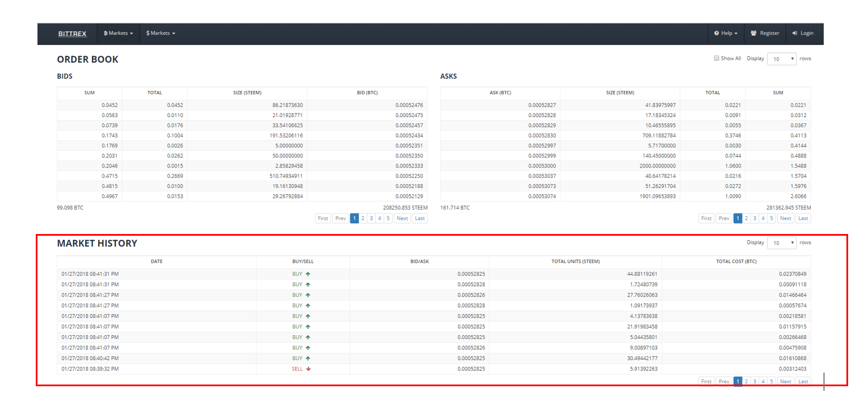
Task: Sort bids by TOTAL column header
Action: click(155, 93)
